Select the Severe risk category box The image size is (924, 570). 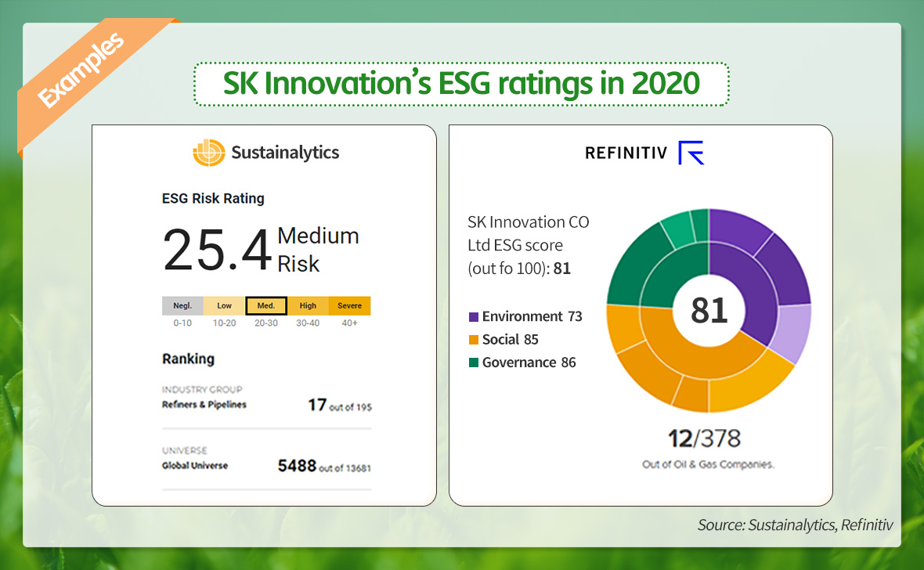tap(349, 306)
